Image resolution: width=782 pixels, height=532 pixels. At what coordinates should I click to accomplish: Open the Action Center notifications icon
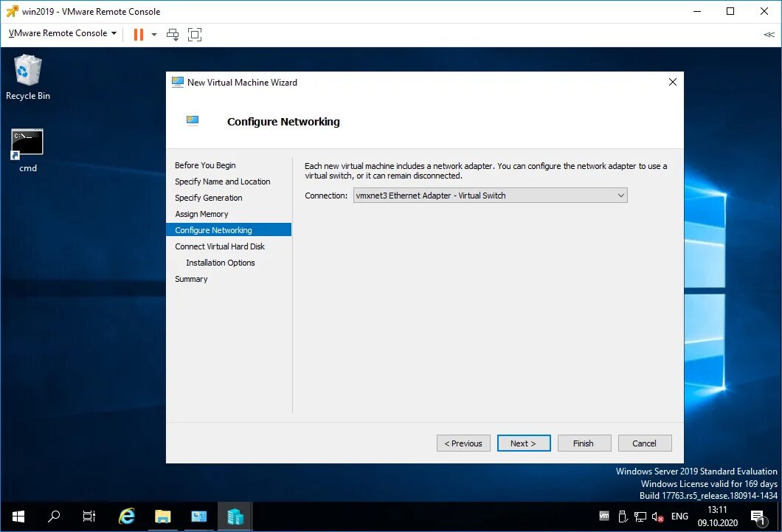pyautogui.click(x=758, y=517)
